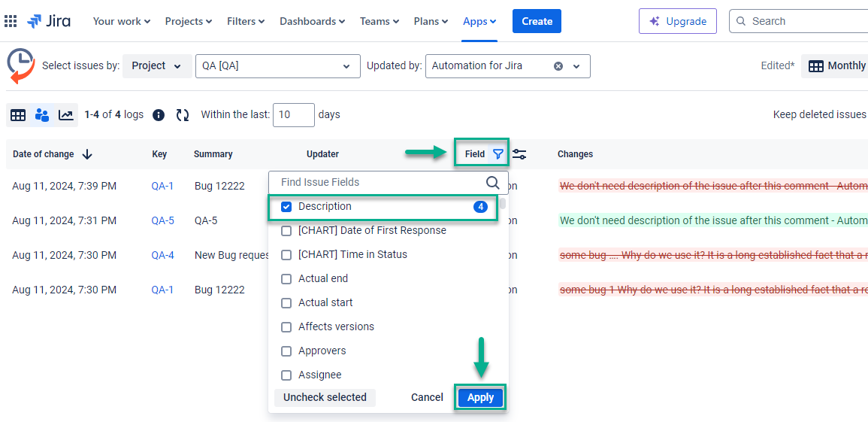Viewport: 868px width, 422px height.
Task: Click the refresh logs arrows icon
Action: pyautogui.click(x=183, y=115)
